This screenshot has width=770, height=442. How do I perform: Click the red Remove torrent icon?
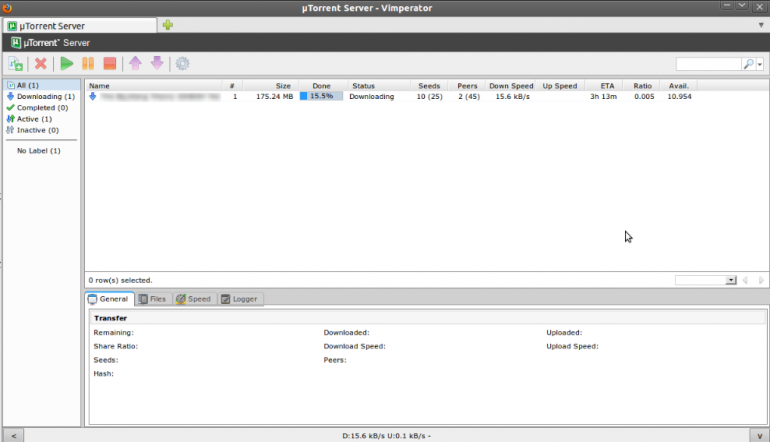(41, 64)
